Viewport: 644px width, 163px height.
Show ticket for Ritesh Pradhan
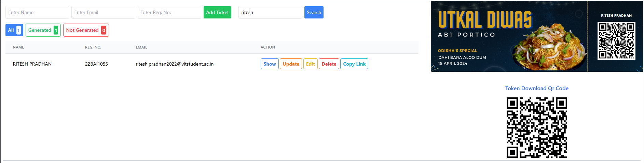tap(270, 64)
